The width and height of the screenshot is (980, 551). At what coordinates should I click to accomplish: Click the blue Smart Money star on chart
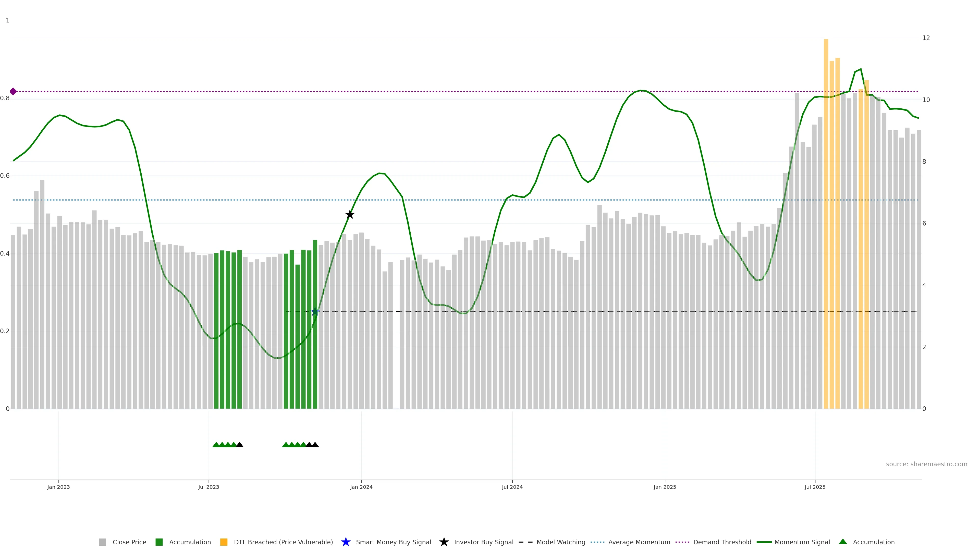(315, 312)
